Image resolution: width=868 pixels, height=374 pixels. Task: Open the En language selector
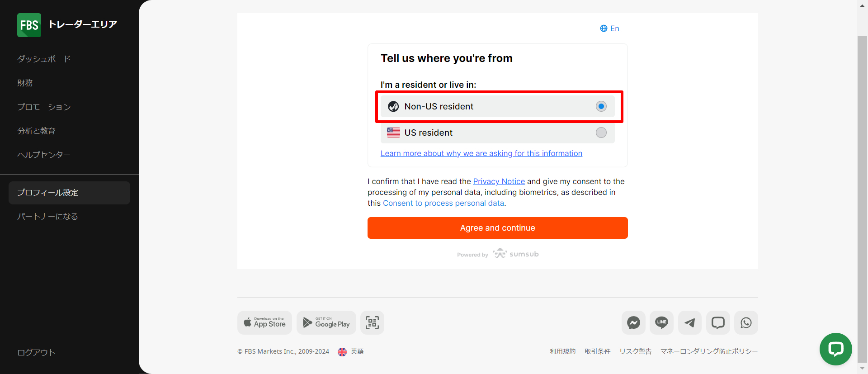[x=609, y=28]
